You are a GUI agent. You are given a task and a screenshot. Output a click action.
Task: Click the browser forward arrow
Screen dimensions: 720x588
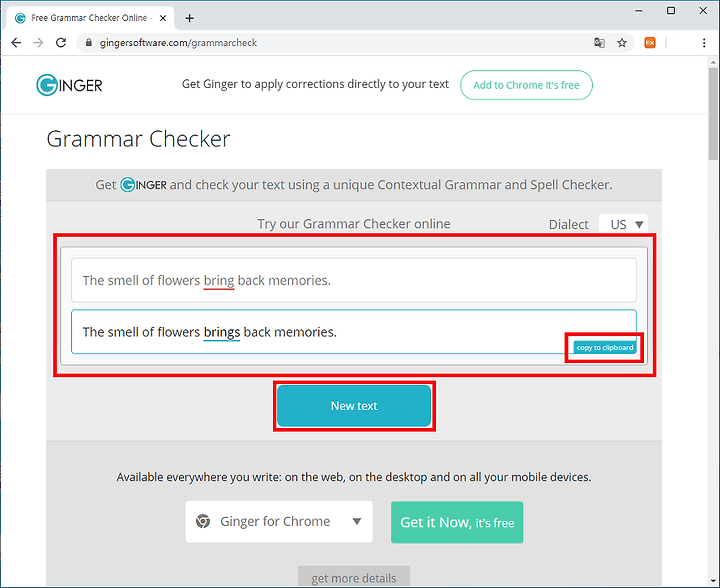tap(39, 43)
